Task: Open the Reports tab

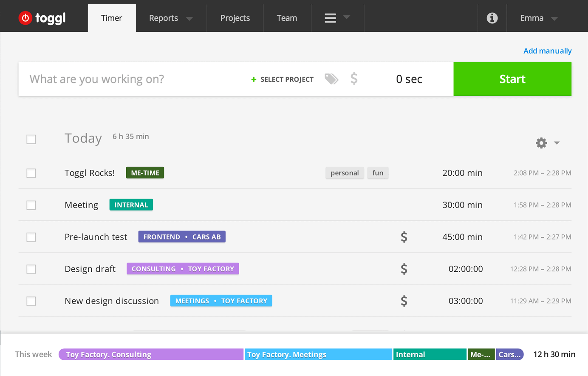Action: click(x=164, y=18)
